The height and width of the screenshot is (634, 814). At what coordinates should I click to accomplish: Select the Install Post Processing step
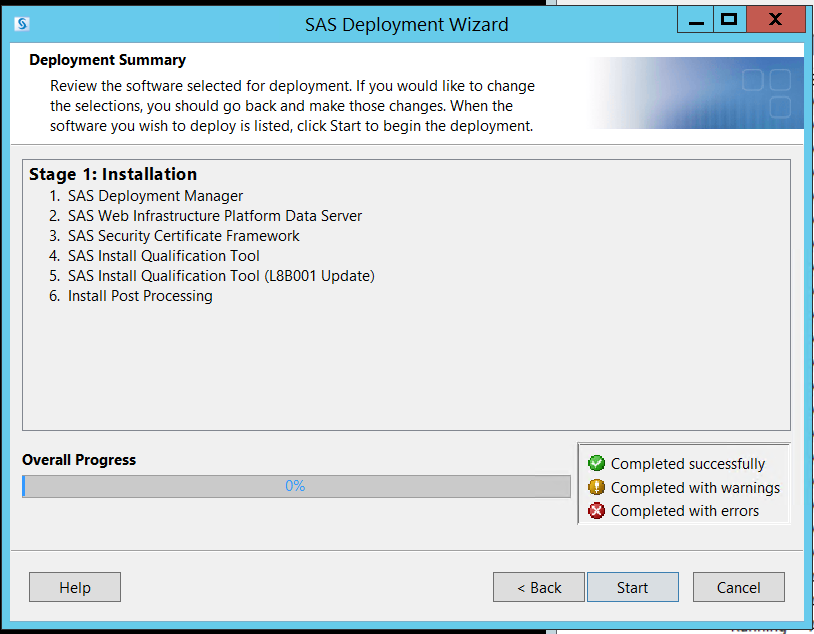point(139,296)
